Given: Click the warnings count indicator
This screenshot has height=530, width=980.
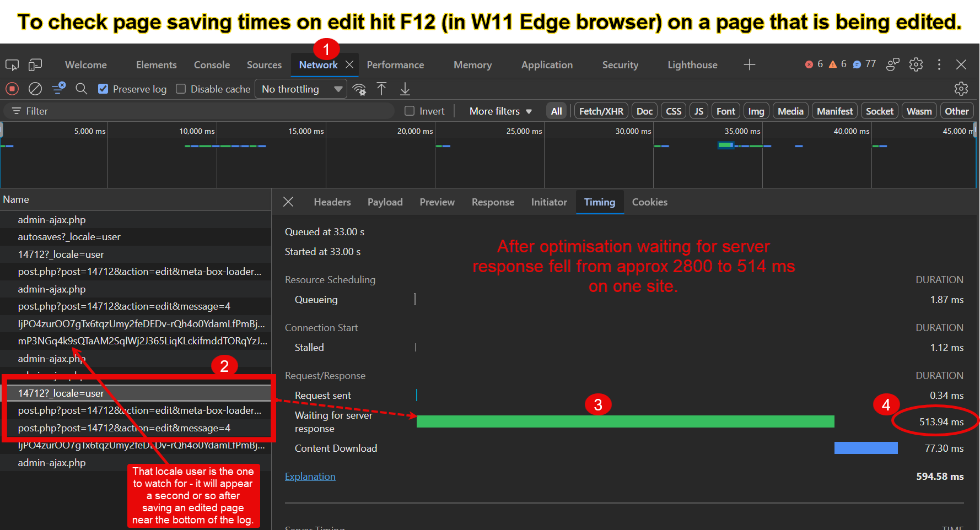Looking at the screenshot, I should 838,64.
